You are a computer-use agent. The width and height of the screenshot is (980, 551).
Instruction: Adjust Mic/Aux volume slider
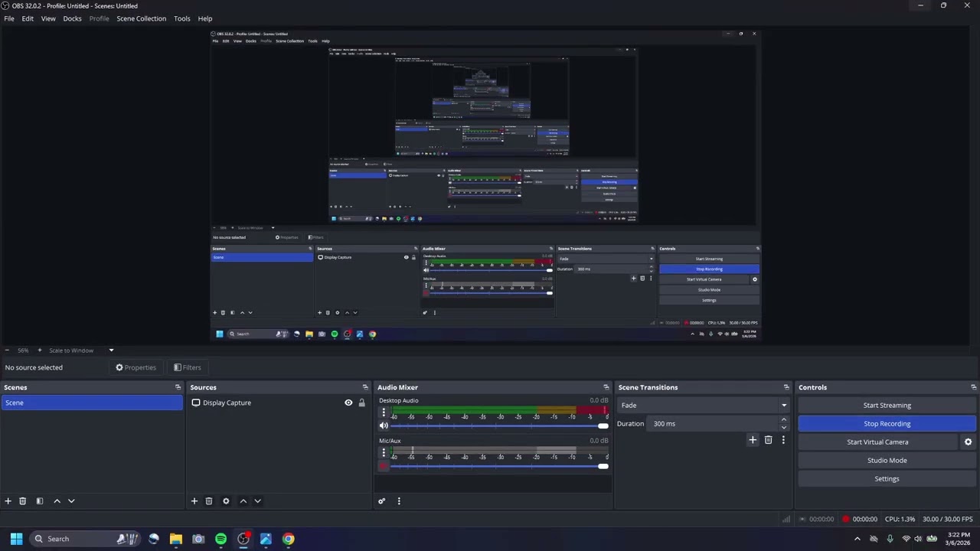(499, 467)
